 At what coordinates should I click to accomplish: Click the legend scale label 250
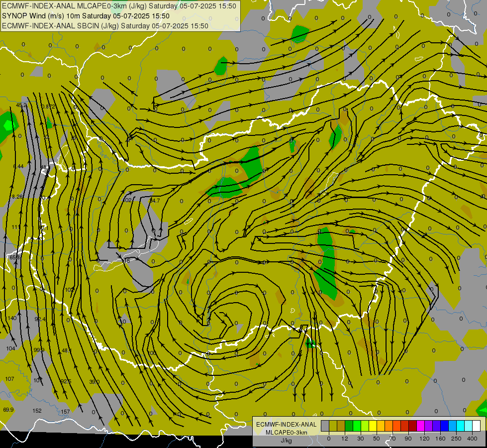coord(456,439)
